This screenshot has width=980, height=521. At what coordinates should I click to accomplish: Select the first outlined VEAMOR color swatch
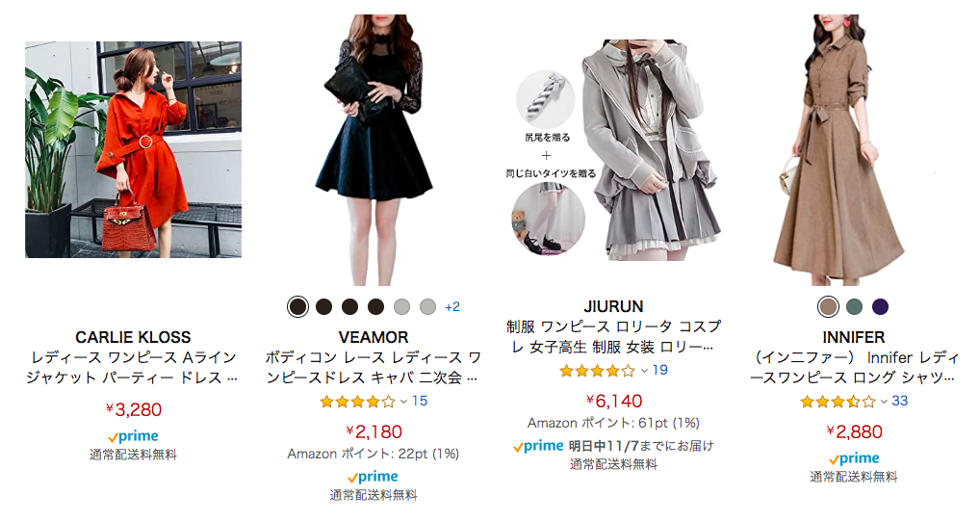click(x=298, y=306)
